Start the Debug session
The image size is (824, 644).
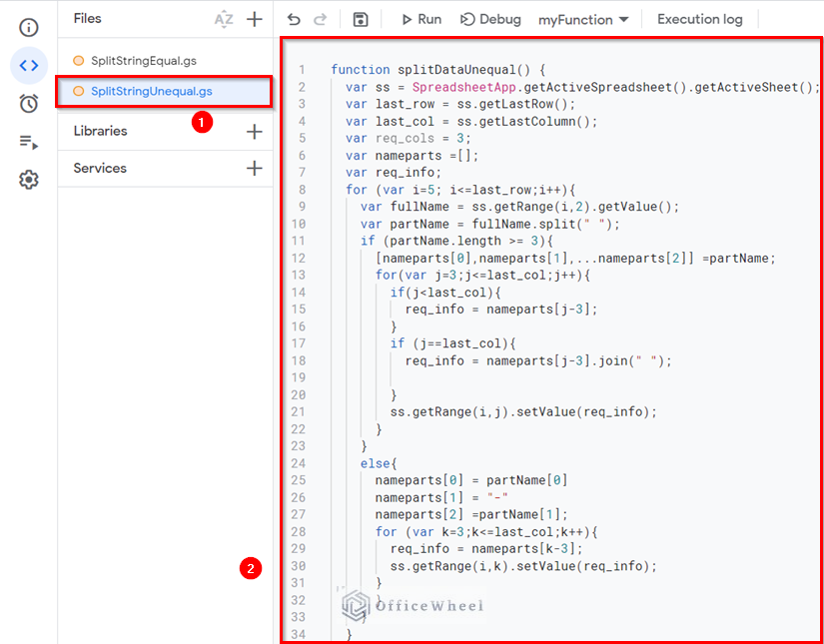click(x=490, y=18)
